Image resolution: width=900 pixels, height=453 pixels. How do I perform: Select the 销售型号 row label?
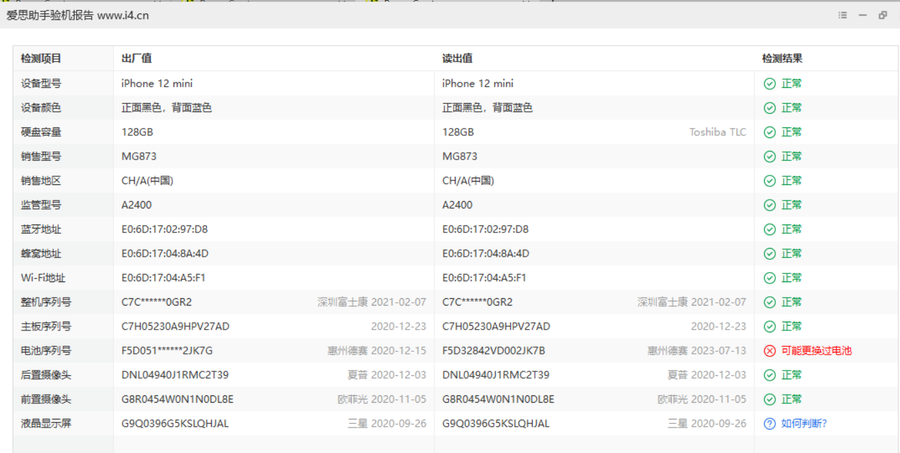(41, 156)
